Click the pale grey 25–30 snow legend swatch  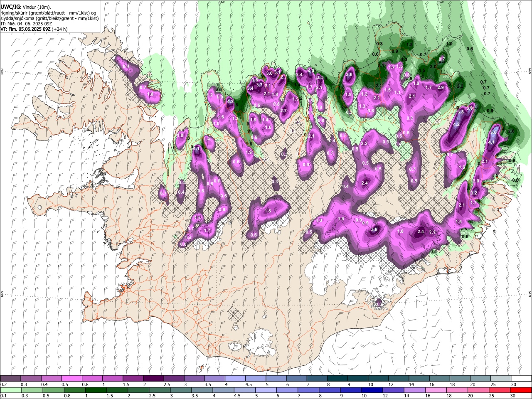point(500,379)
